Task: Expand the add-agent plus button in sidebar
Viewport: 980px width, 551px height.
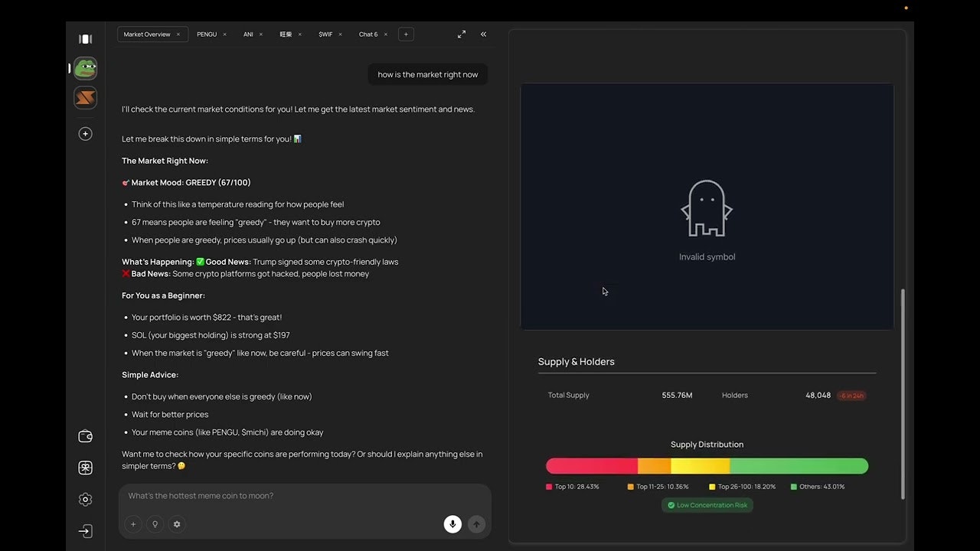Action: click(x=85, y=134)
